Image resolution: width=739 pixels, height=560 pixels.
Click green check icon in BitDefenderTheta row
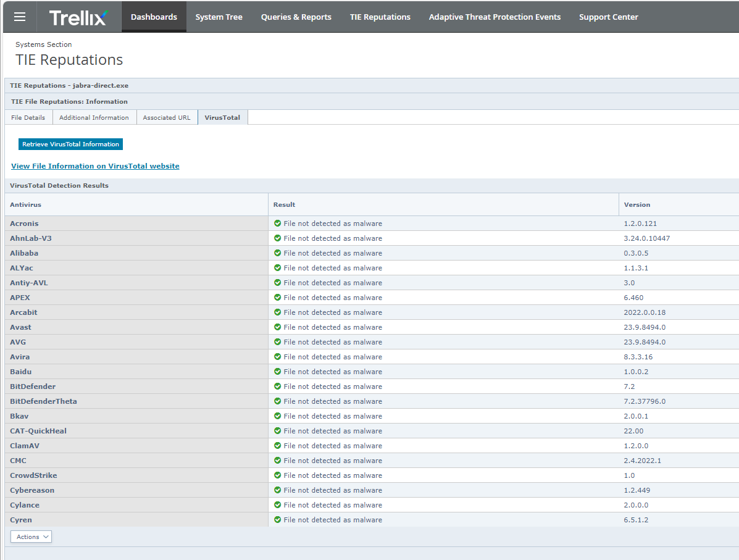tap(278, 401)
